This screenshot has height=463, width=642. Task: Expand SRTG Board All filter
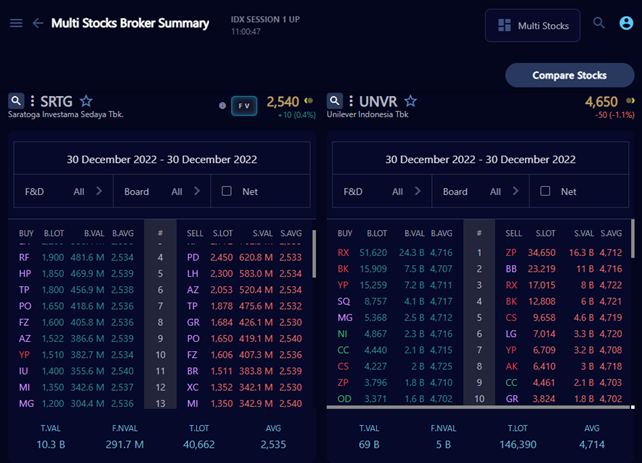coord(162,191)
